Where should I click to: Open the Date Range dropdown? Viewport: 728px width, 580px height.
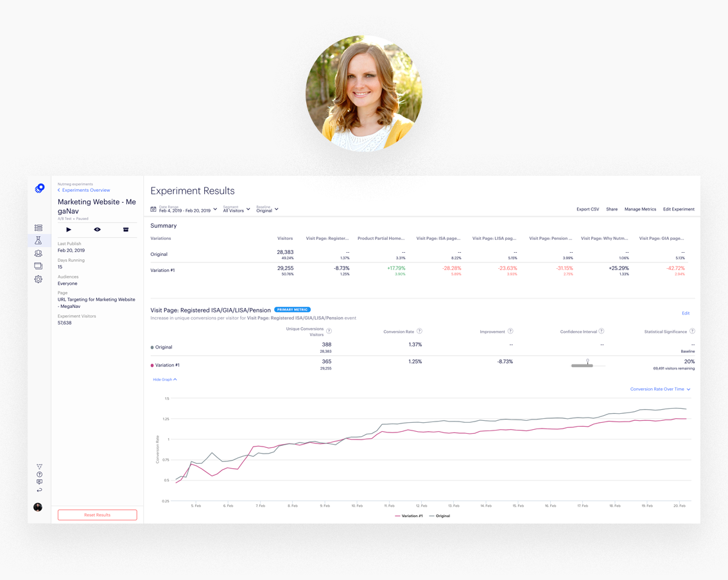click(x=187, y=209)
